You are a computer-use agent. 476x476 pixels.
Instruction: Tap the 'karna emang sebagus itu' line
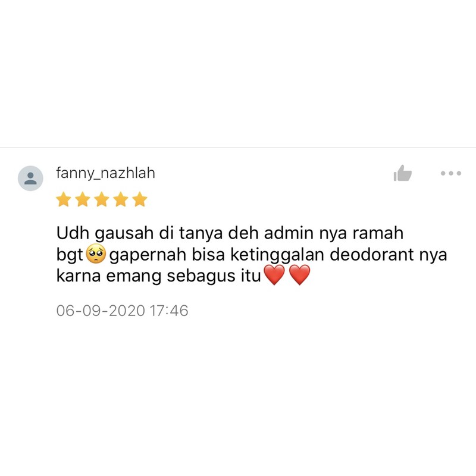[x=159, y=276]
